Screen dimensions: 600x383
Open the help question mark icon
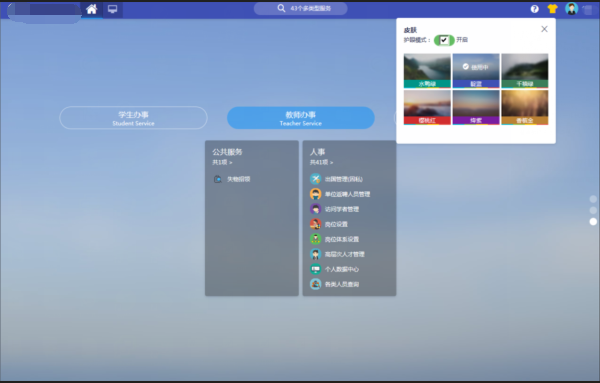(x=535, y=9)
